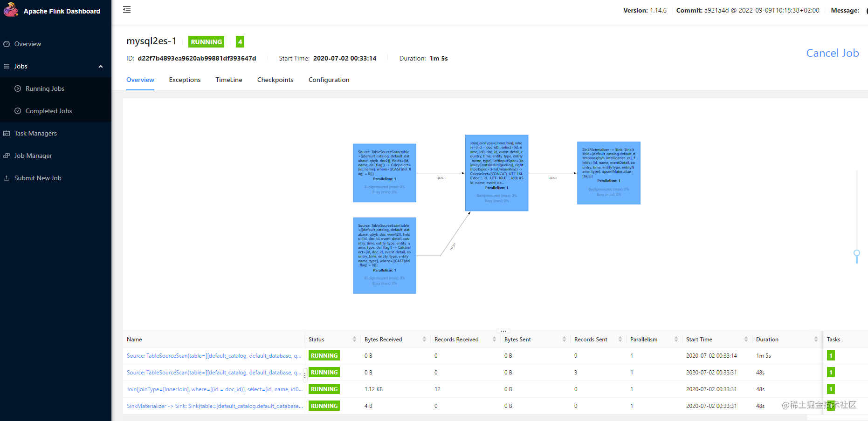This screenshot has height=421, width=868.
Task: Toggle sorting on the Records Received column
Action: 495,339
